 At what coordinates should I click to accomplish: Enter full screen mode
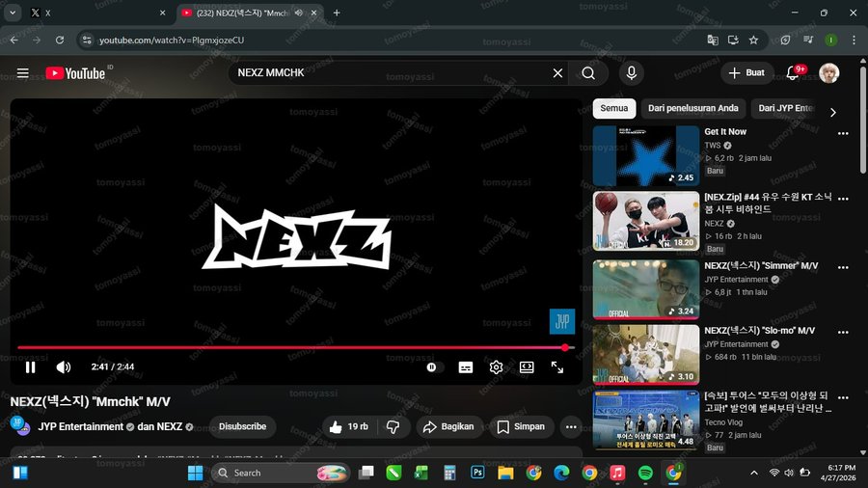(x=556, y=367)
